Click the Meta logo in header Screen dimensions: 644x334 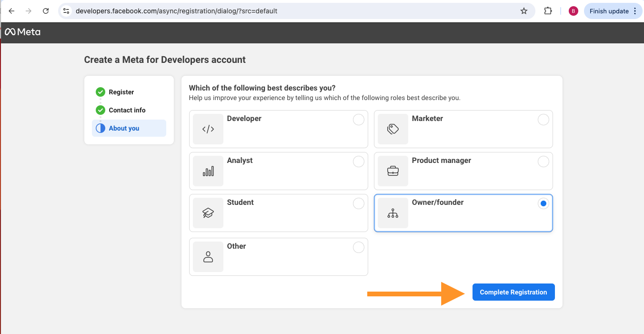click(22, 32)
